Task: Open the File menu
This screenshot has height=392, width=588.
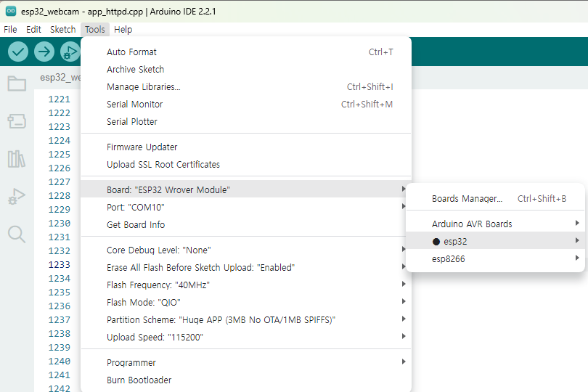Action: [x=10, y=29]
